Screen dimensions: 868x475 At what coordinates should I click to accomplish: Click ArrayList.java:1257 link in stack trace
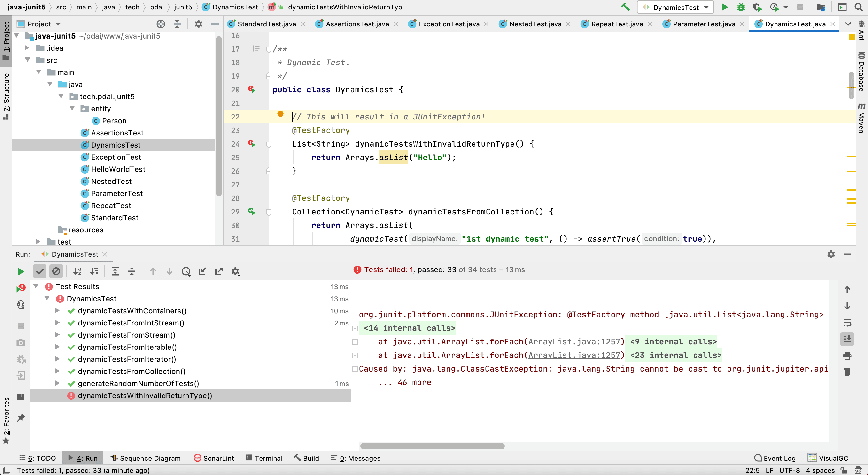(574, 341)
